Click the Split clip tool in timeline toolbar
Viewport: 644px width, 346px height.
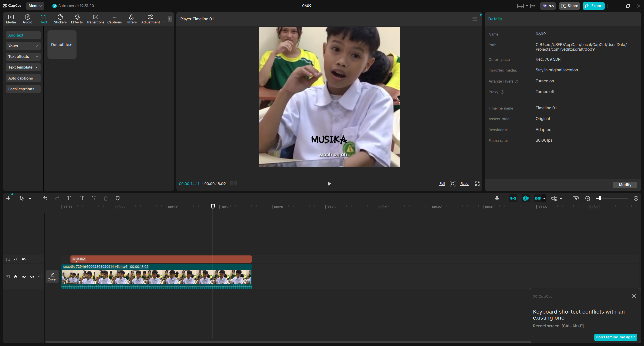69,198
